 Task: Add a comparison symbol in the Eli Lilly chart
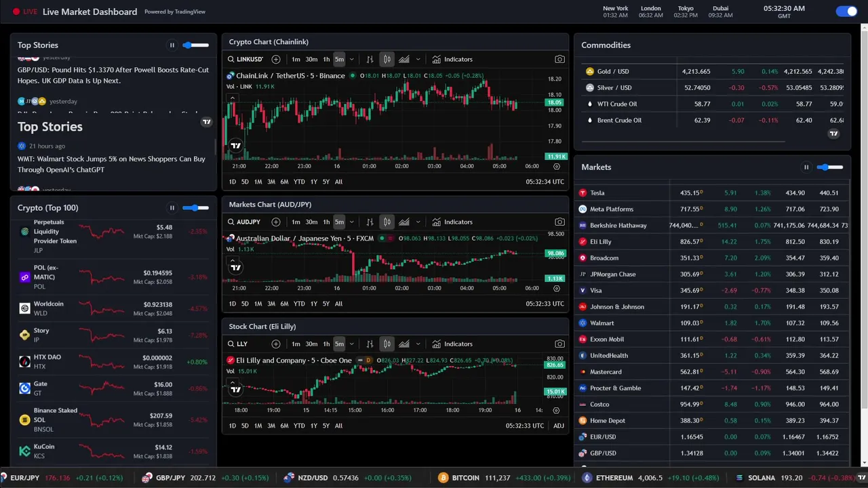tap(276, 344)
